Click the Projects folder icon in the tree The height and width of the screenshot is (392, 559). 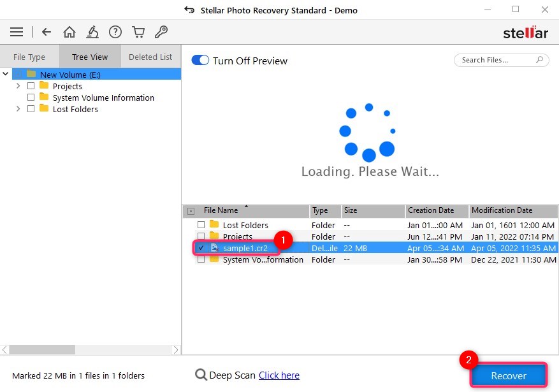tap(44, 85)
